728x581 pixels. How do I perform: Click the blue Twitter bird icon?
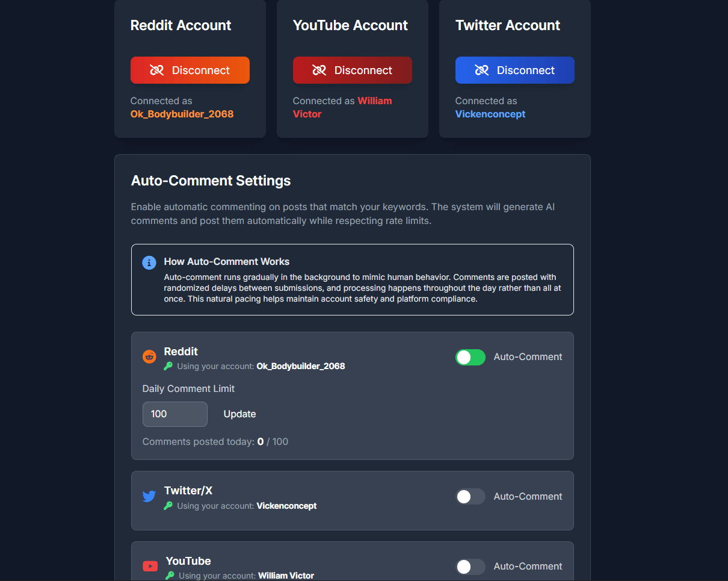149,497
